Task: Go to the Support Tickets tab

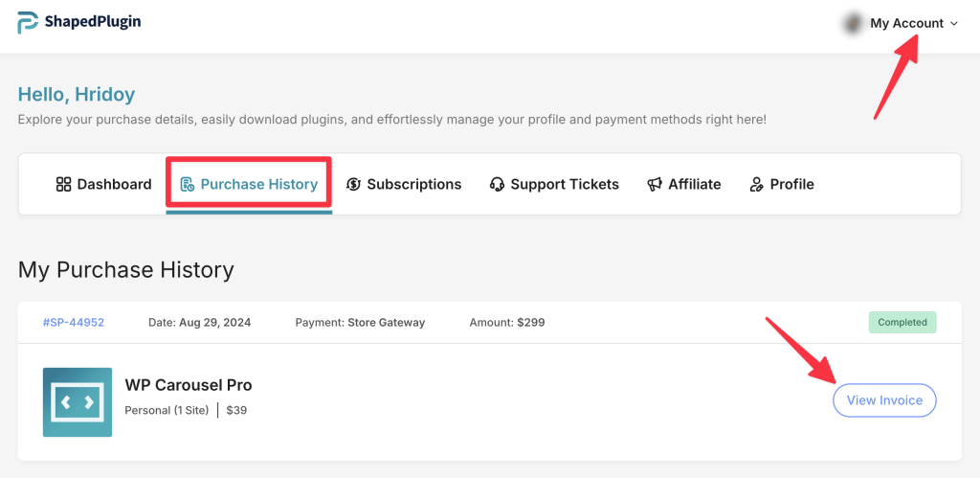Action: 565,184
